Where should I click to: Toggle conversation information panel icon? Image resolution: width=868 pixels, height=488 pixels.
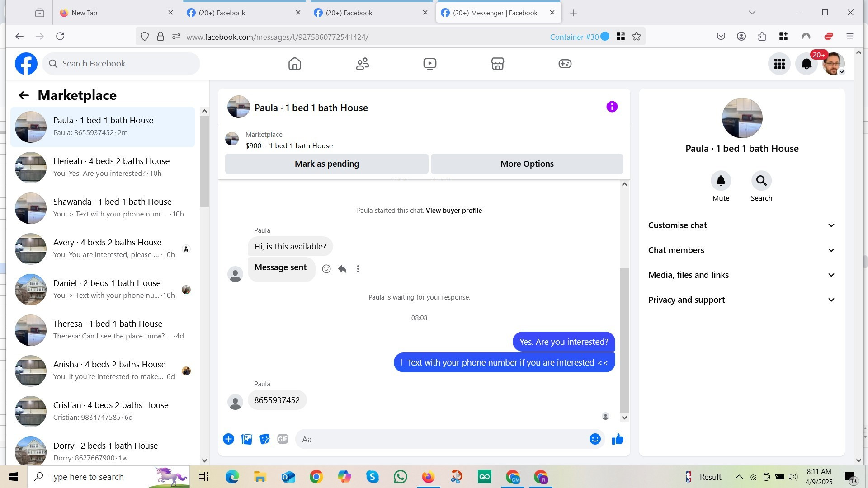612,107
